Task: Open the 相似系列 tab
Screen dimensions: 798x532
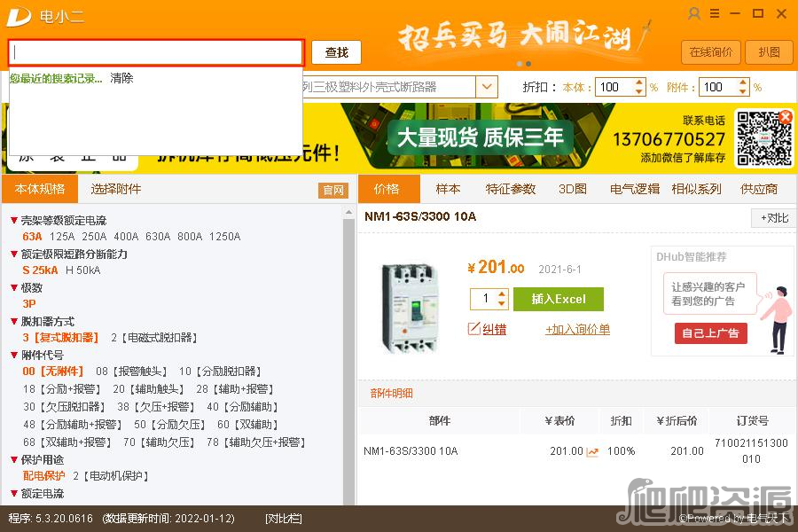Action: tap(696, 189)
